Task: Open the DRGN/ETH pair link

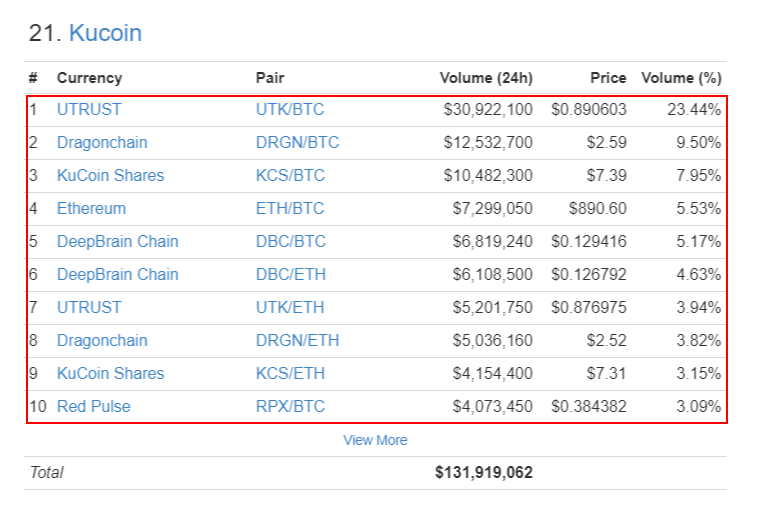Action: pyautogui.click(x=297, y=340)
